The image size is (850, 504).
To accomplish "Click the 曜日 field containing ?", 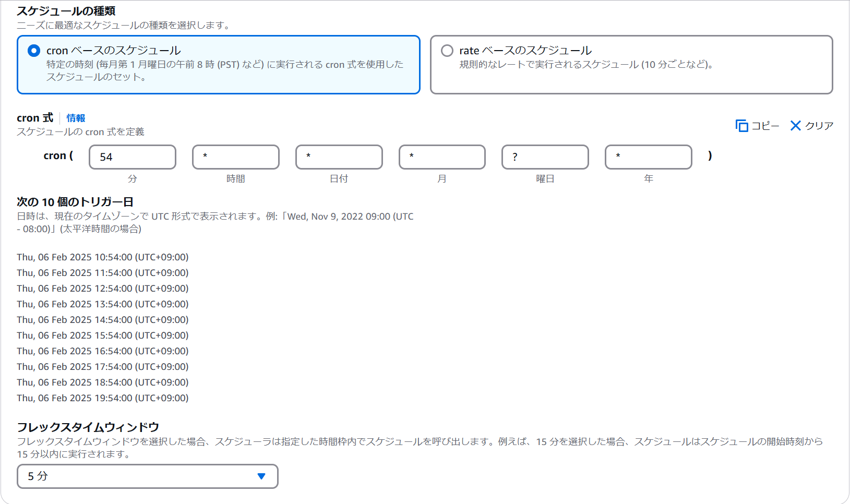I will (x=545, y=157).
